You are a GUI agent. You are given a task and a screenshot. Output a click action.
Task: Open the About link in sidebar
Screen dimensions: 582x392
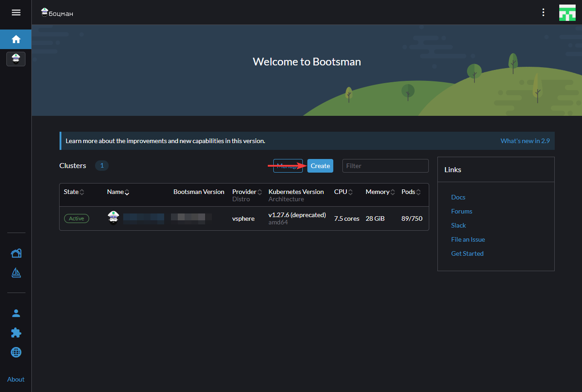(16, 379)
